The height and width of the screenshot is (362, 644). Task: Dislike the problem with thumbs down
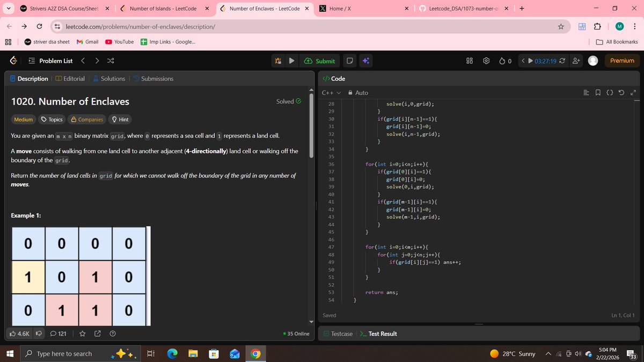(x=39, y=334)
